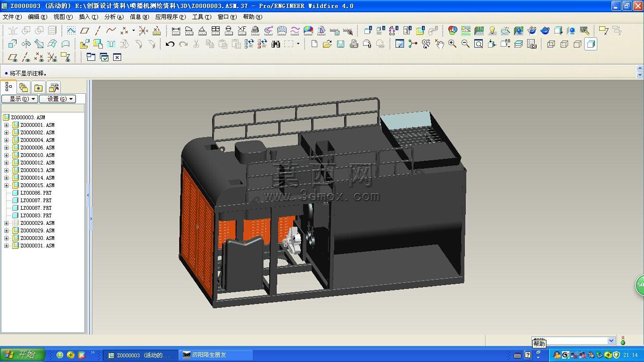
Task: Expand the Z0000001.ASM tree node
Action: (7, 125)
